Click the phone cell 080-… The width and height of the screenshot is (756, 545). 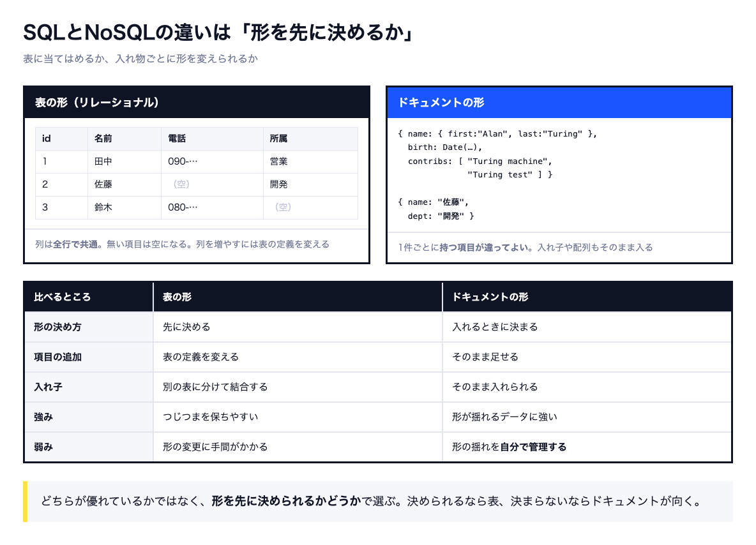coord(212,207)
